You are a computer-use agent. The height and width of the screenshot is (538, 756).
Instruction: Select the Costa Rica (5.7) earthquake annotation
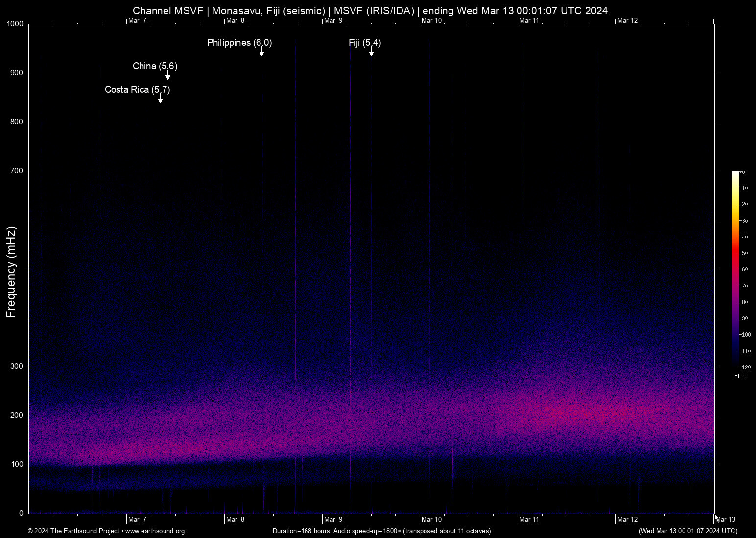point(137,90)
